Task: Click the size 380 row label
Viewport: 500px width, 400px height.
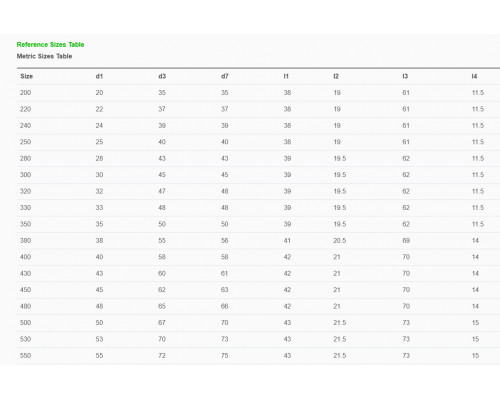Action: pyautogui.click(x=25, y=240)
